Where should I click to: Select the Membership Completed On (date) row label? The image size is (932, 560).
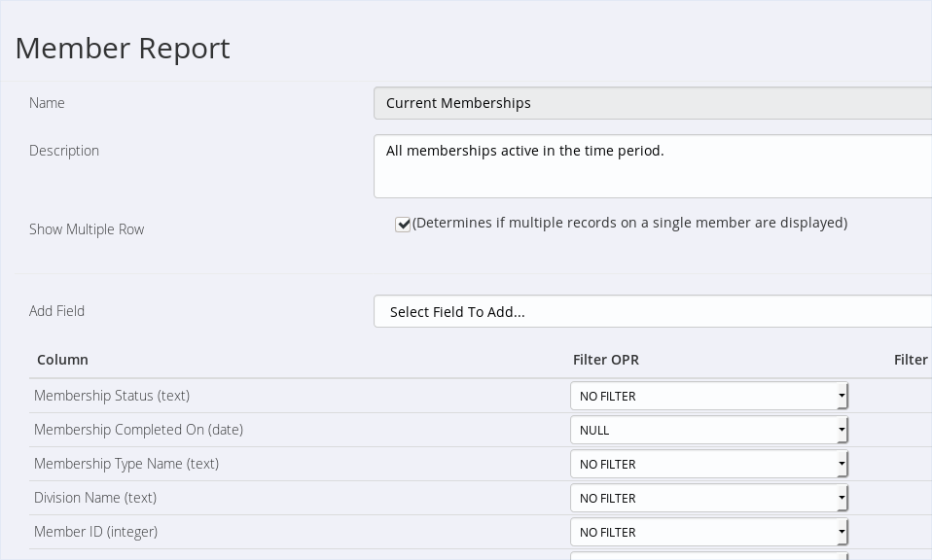click(138, 430)
